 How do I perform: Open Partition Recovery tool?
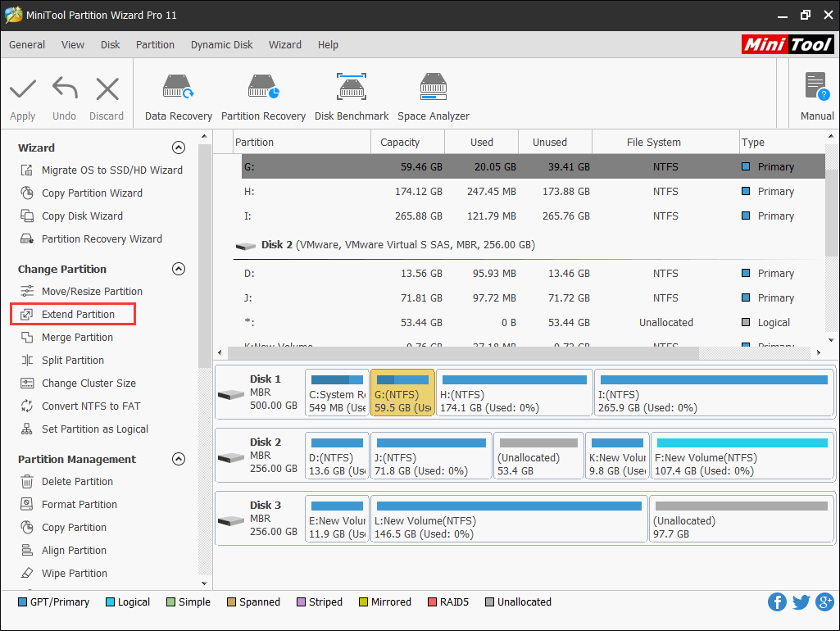click(263, 98)
